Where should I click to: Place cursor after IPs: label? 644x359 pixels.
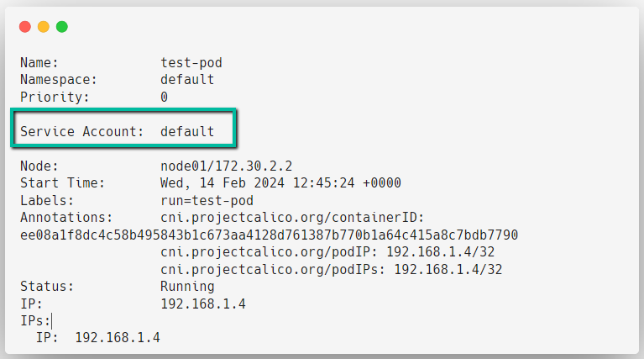tap(51, 321)
